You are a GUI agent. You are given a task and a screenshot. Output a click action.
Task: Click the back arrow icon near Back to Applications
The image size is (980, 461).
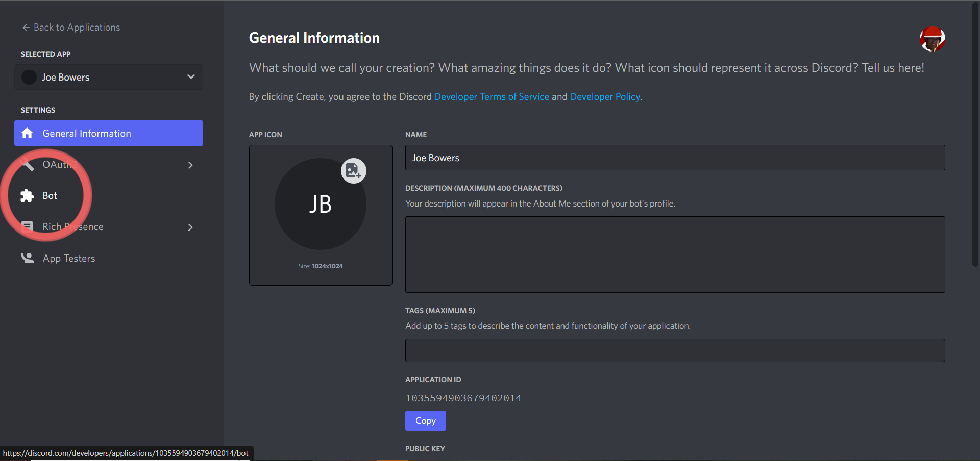pyautogui.click(x=26, y=28)
